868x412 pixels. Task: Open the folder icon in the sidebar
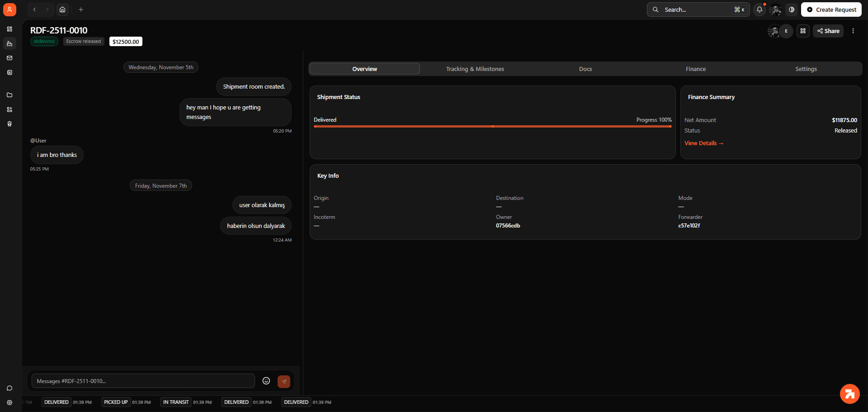pyautogui.click(x=9, y=95)
